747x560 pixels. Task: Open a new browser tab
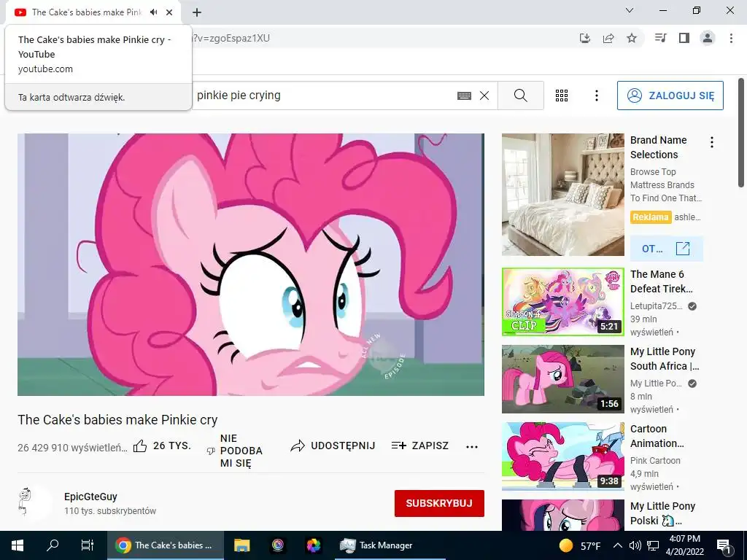click(x=197, y=12)
